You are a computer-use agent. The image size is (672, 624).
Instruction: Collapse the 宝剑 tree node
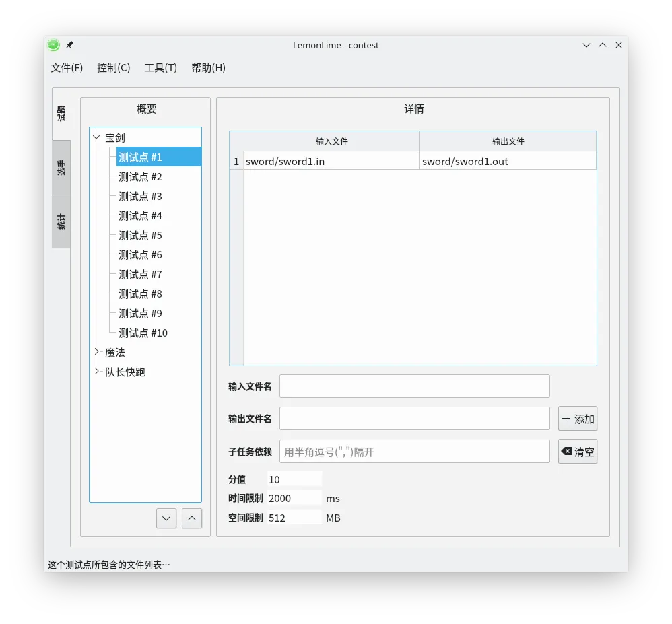coord(97,137)
